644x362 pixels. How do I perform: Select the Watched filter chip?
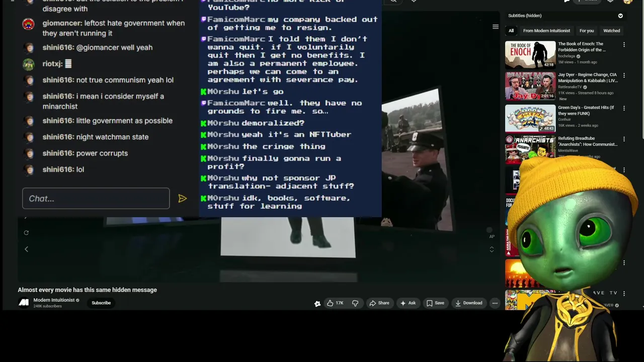tap(612, 31)
